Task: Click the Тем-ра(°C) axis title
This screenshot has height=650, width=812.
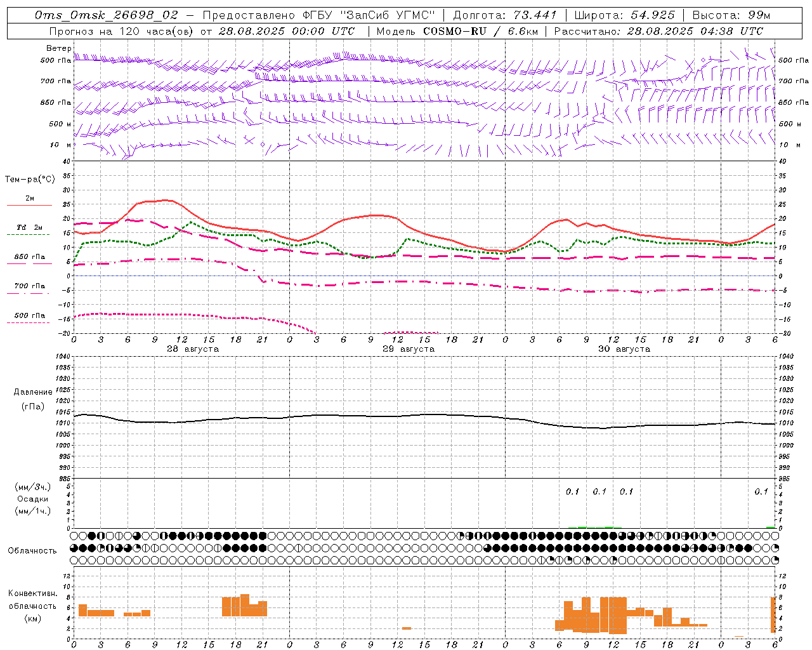Action: pyautogui.click(x=30, y=180)
